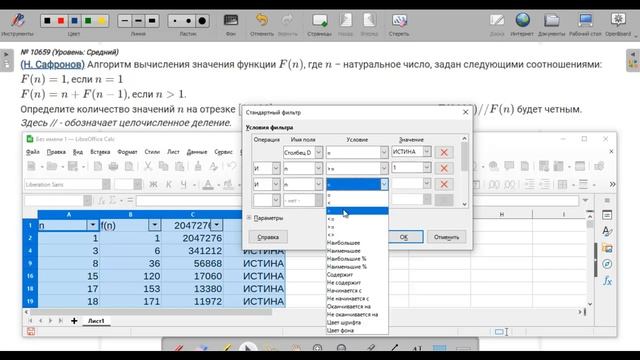Open the sidebar Navigator compass icon

607,264
